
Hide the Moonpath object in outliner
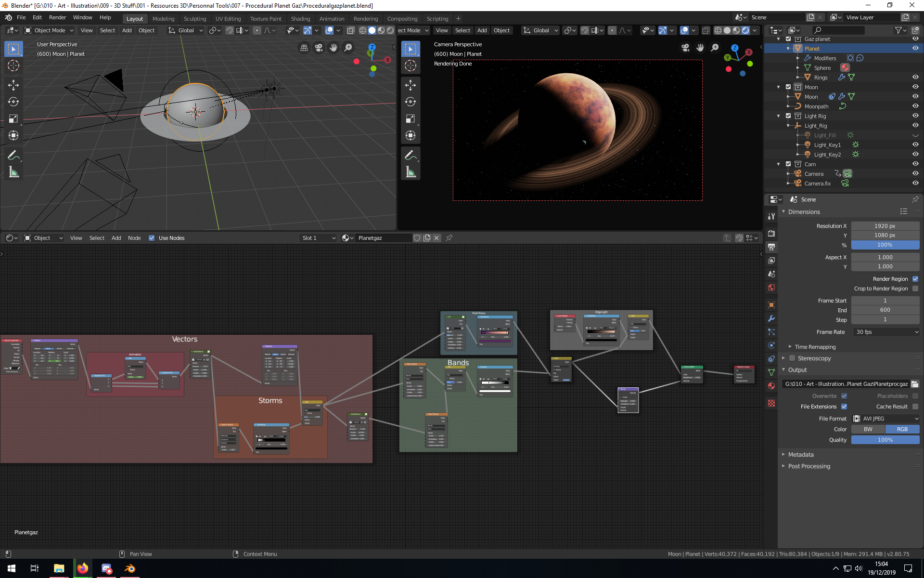[915, 106]
